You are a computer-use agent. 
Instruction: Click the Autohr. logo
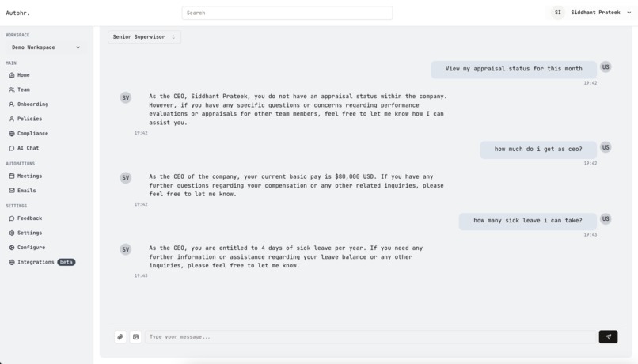(x=18, y=13)
